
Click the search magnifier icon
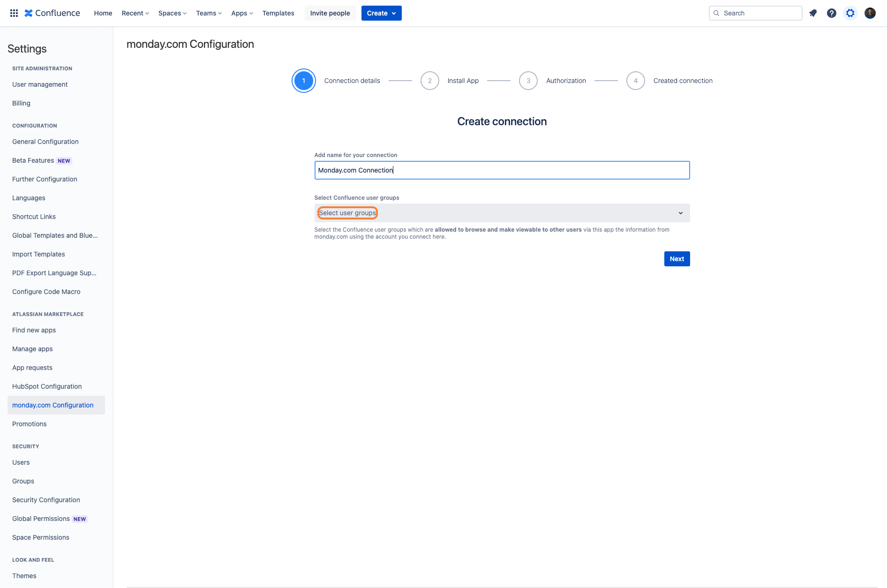(x=716, y=13)
